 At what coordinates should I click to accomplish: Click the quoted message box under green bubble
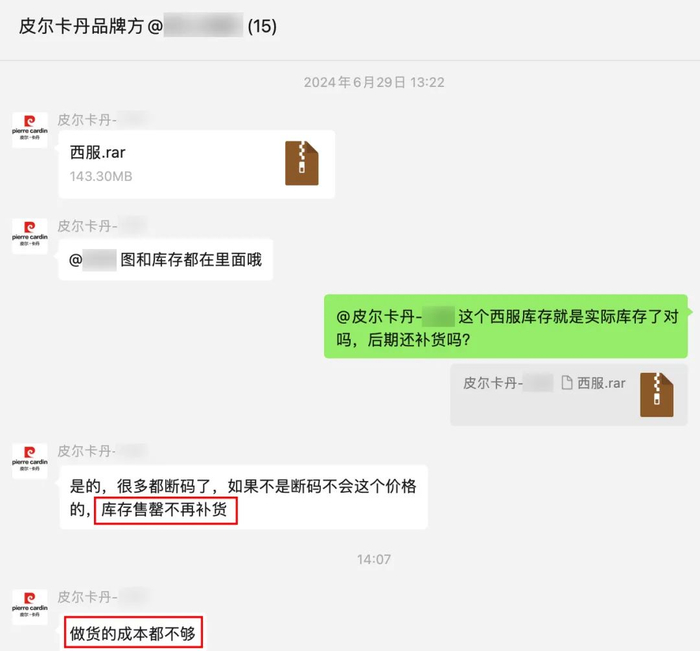point(569,395)
